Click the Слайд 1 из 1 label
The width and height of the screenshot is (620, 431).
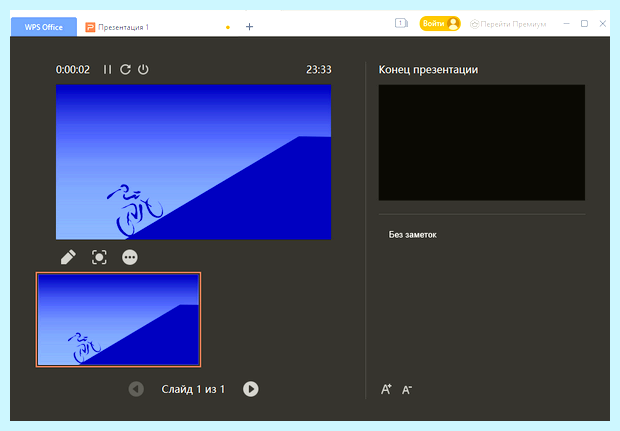(x=193, y=389)
